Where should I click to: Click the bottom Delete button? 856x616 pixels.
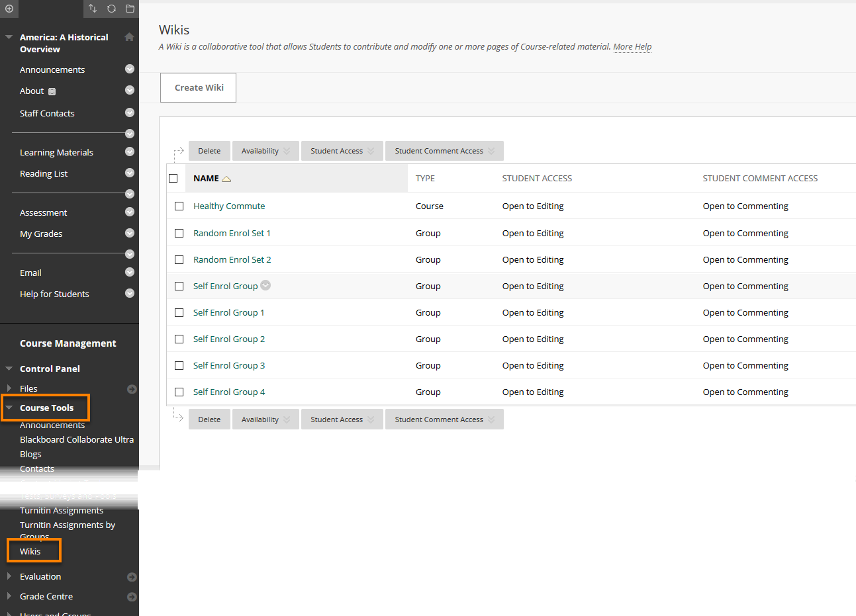click(209, 419)
